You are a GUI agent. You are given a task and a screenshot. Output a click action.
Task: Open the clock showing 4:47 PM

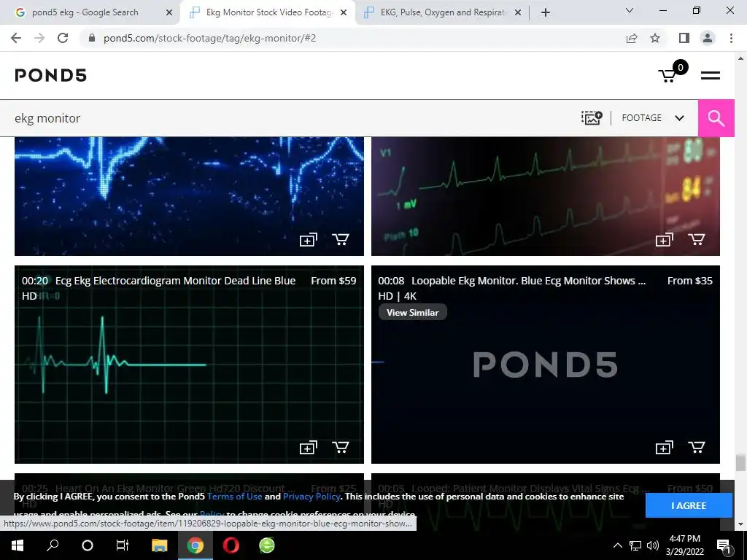tap(684, 545)
